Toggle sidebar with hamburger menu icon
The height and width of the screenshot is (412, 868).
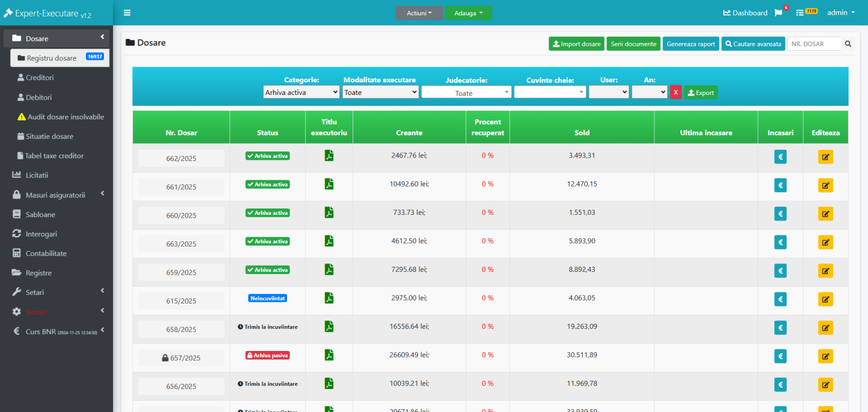127,13
